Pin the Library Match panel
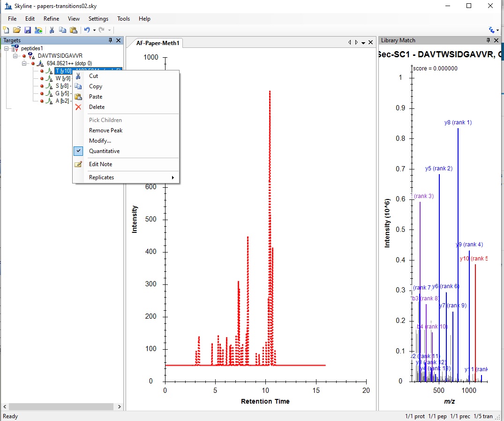 [x=488, y=40]
